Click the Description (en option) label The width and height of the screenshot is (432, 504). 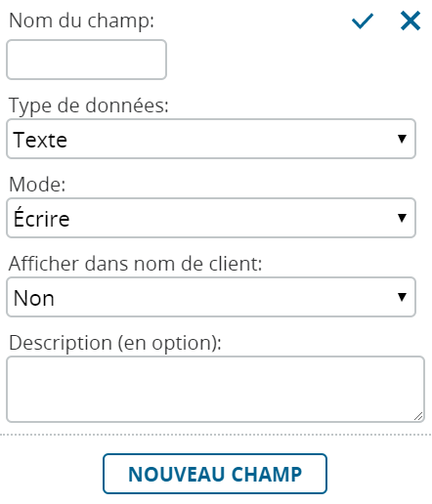[115, 343]
